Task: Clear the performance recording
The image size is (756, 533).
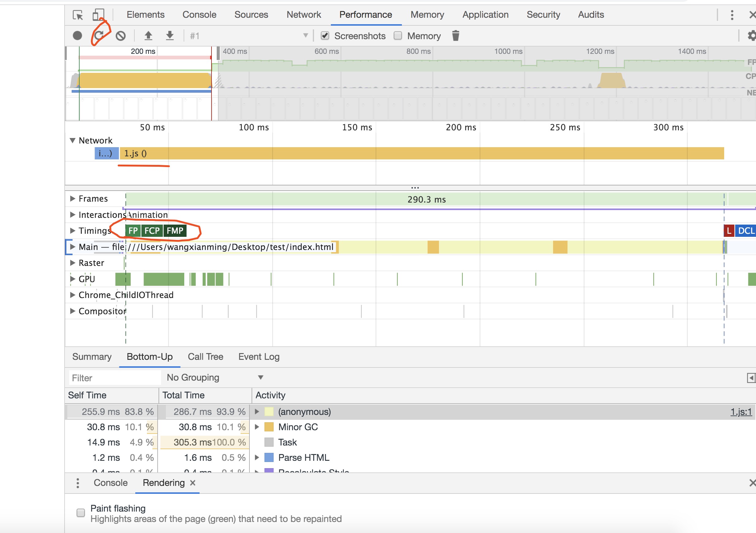Action: pos(121,35)
